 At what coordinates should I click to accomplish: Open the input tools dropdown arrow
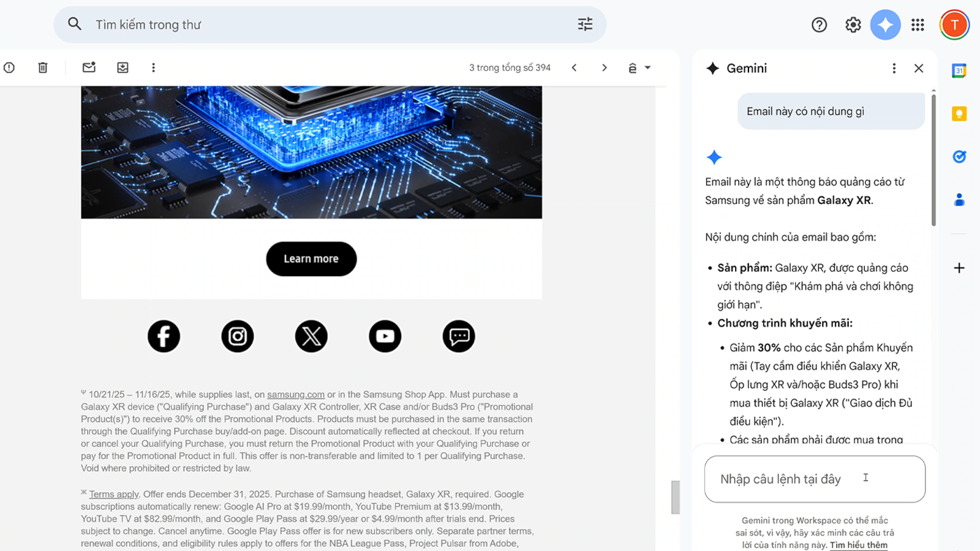[x=648, y=68]
